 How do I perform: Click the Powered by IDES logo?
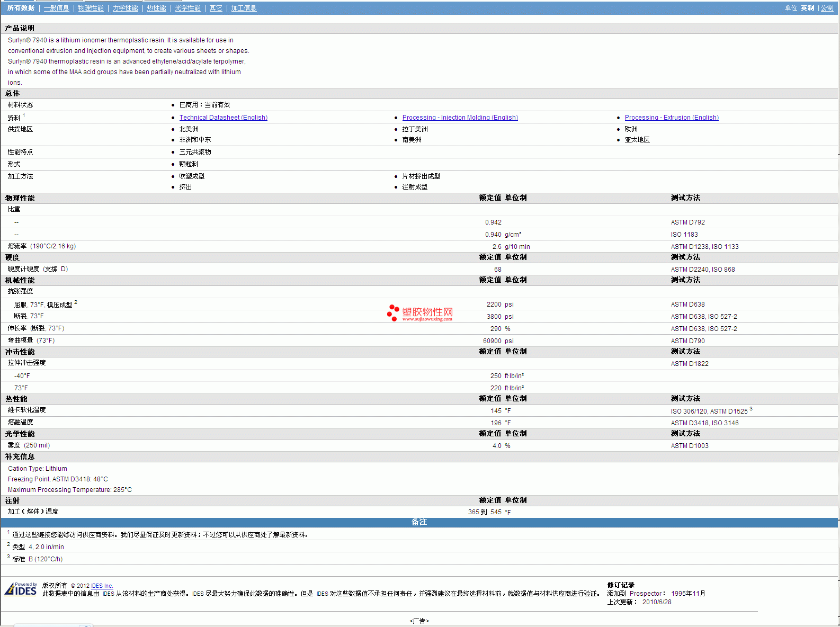click(21, 589)
